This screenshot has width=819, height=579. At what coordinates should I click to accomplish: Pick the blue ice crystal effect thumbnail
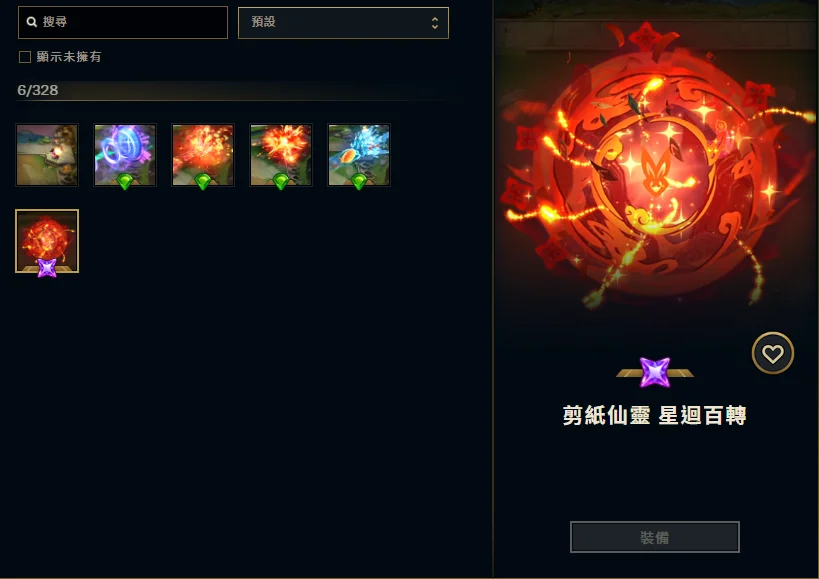359,155
